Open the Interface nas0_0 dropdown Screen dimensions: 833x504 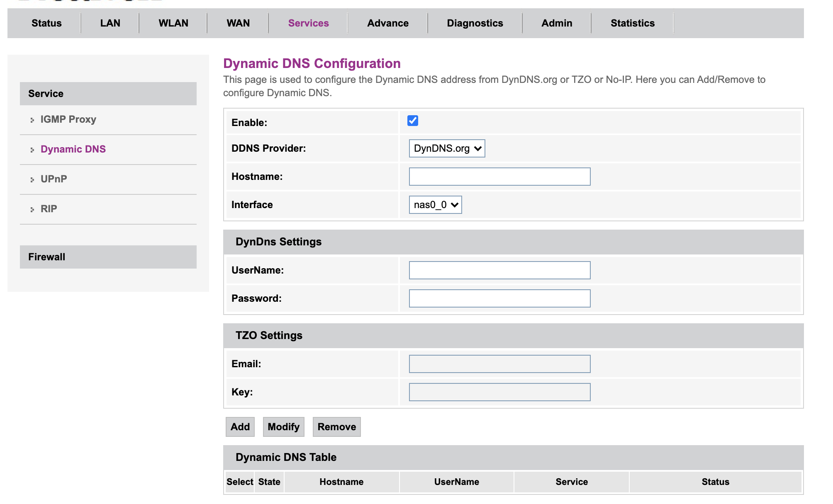pyautogui.click(x=435, y=205)
